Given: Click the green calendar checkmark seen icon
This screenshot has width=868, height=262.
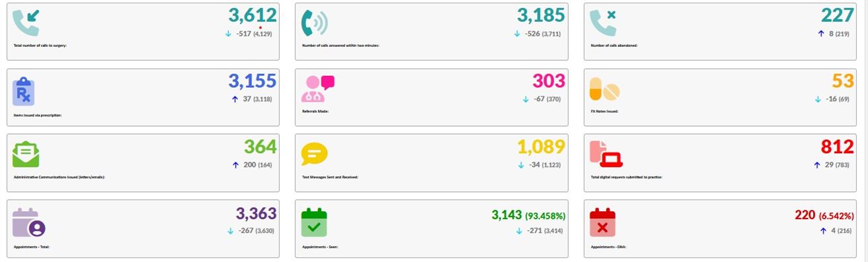Looking at the screenshot, I should pyautogui.click(x=314, y=222).
